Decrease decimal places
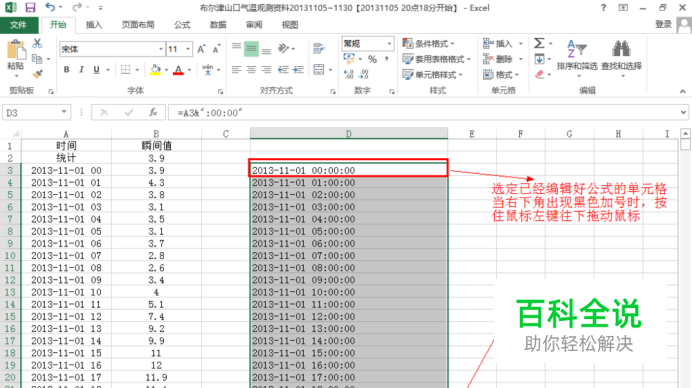 pos(364,74)
